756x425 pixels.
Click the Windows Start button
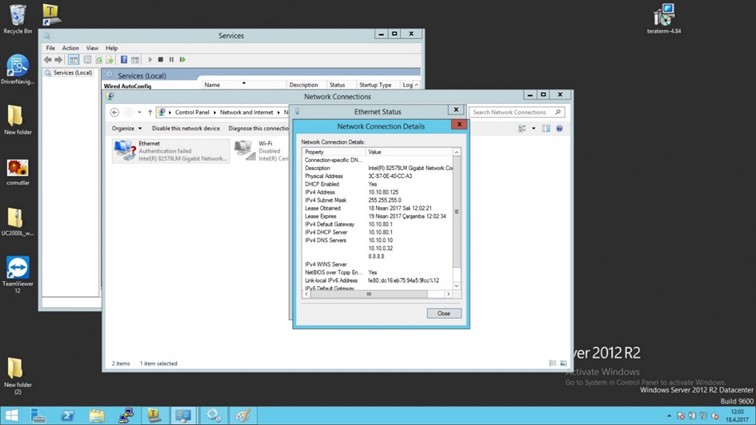coord(11,415)
